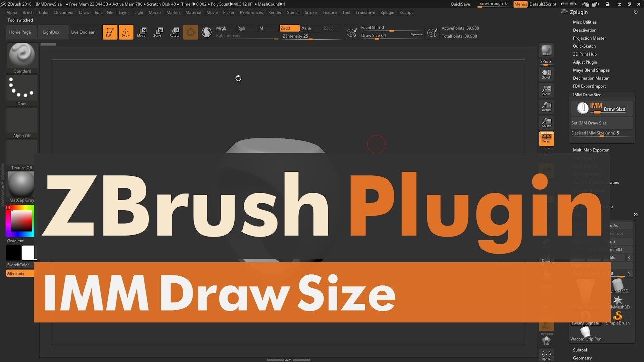This screenshot has width=644, height=362.
Task: Toggle the M material mode
Action: [x=261, y=28]
